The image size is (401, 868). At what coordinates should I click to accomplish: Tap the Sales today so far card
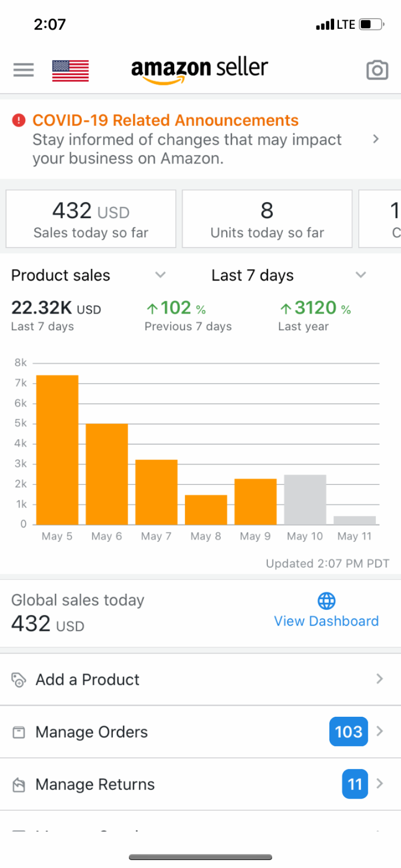pyautogui.click(x=91, y=219)
